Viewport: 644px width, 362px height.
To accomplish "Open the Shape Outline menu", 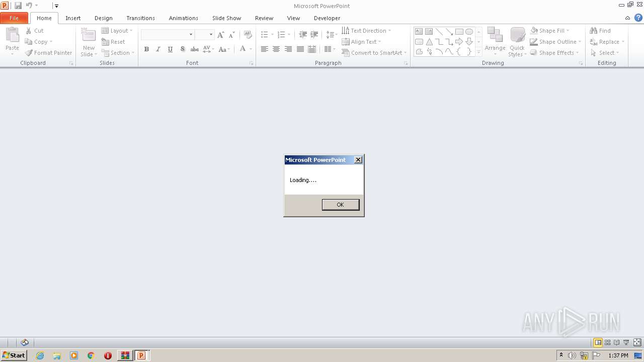I will [x=555, y=42].
